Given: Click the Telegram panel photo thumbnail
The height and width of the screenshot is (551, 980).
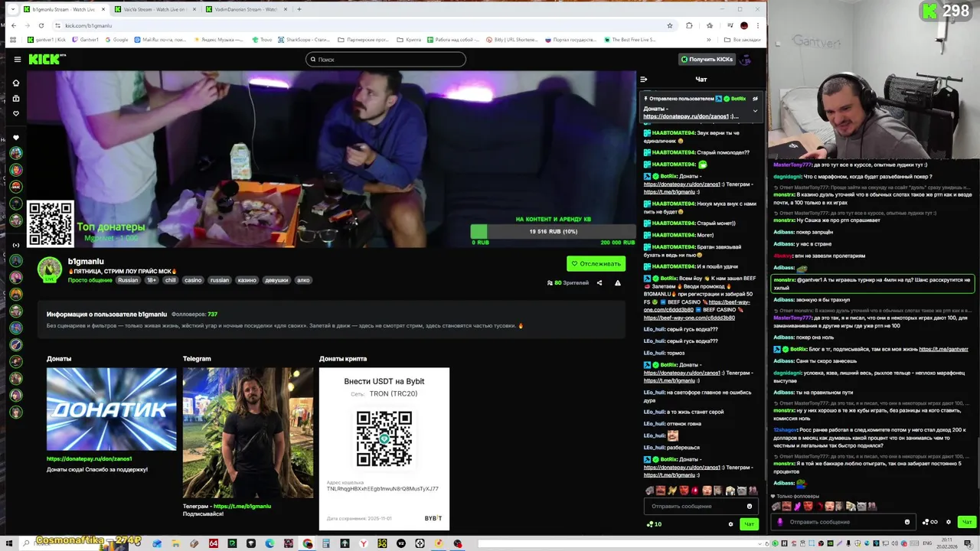Looking at the screenshot, I should pos(248,432).
